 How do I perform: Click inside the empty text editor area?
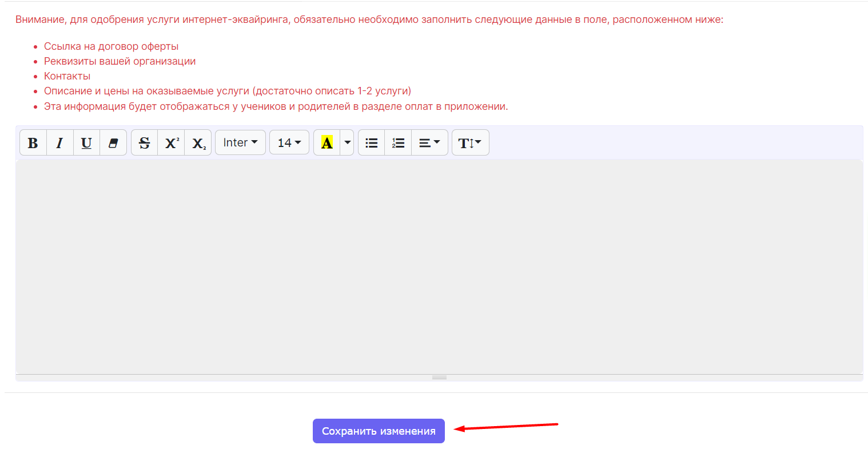(x=439, y=267)
